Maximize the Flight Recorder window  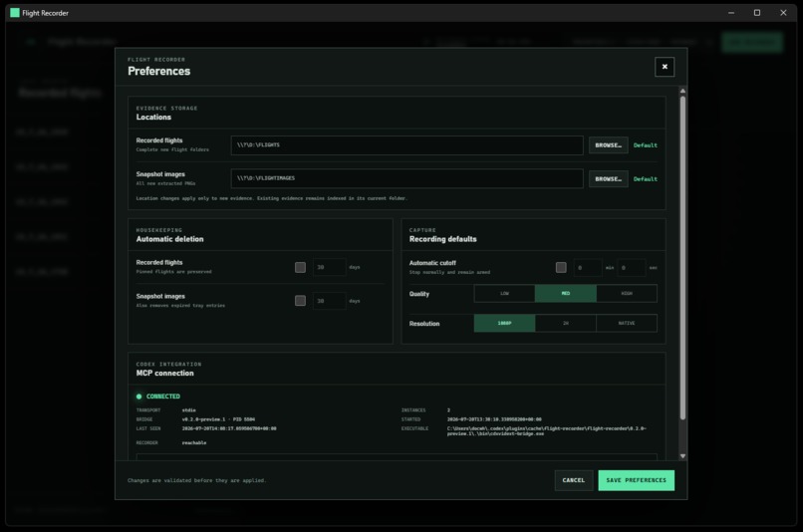(757, 13)
